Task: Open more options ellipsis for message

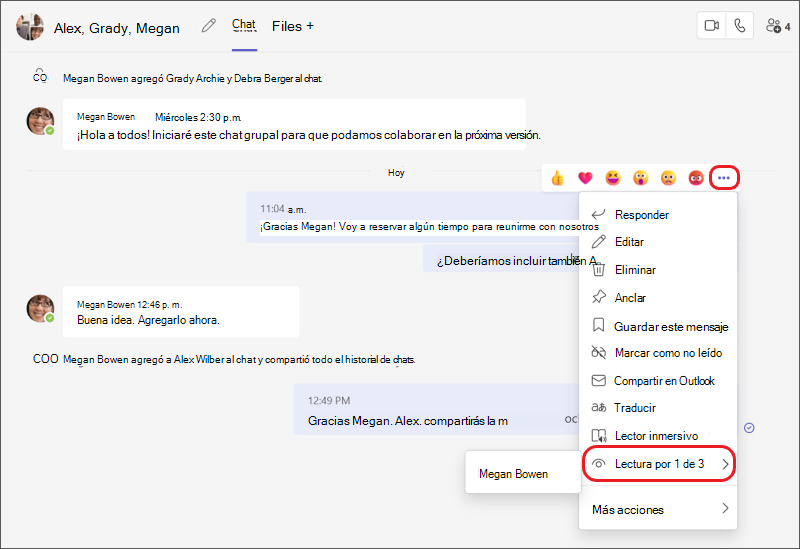Action: click(x=724, y=178)
